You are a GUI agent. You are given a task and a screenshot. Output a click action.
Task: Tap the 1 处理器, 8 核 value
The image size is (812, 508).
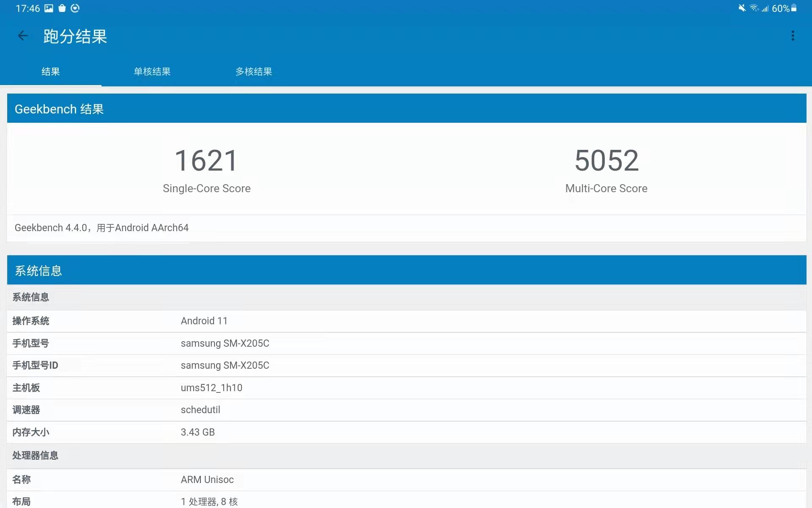click(x=209, y=502)
